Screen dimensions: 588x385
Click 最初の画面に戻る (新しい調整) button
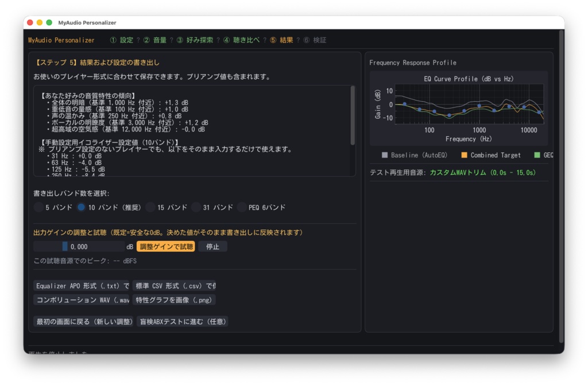click(84, 322)
